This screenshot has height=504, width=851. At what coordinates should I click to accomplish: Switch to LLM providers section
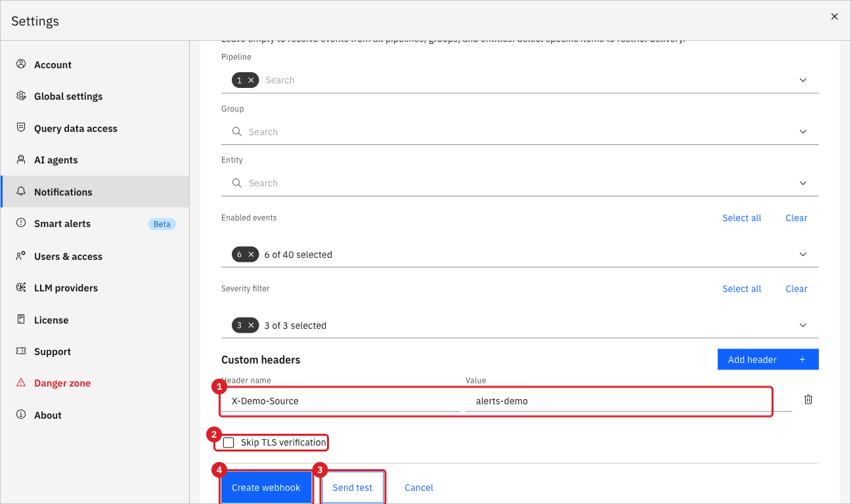tap(95, 288)
